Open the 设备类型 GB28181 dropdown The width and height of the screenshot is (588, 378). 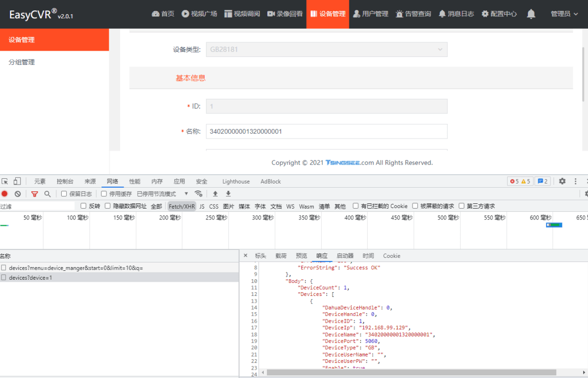326,50
